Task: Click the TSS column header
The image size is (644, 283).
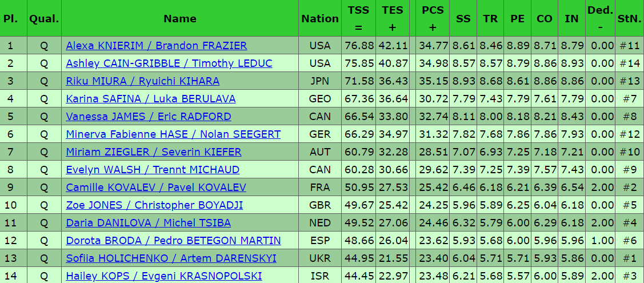Action: coord(358,18)
